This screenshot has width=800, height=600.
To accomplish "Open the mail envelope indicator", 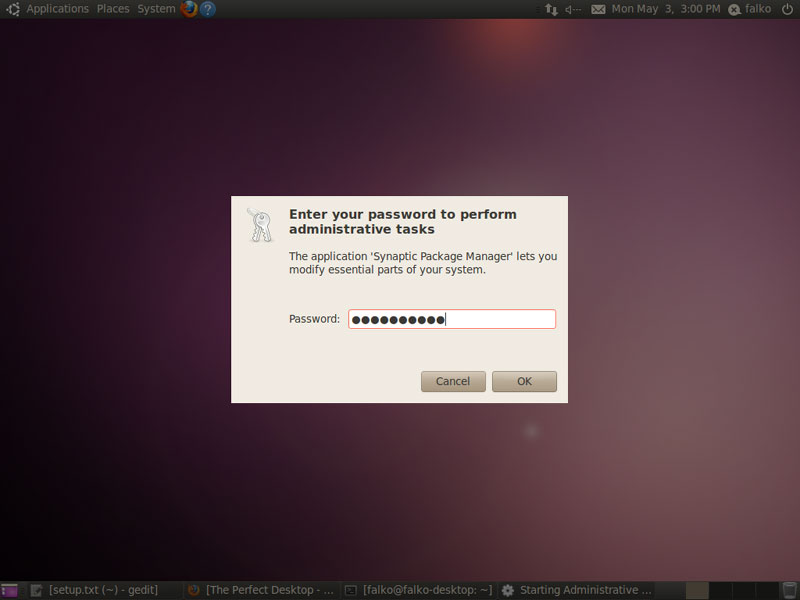I will [598, 9].
